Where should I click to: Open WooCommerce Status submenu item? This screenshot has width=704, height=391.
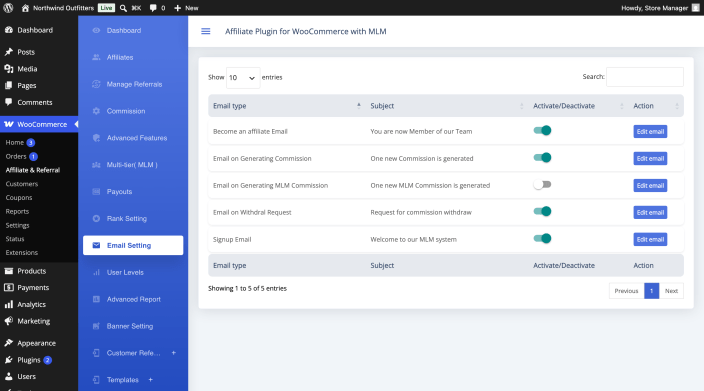pos(15,239)
